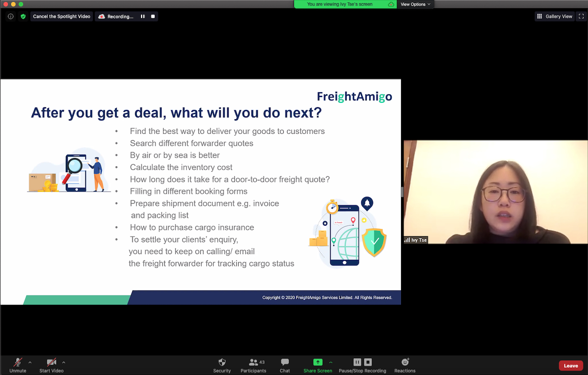Expand share screen options arrow
This screenshot has height=375, width=588.
(x=331, y=362)
